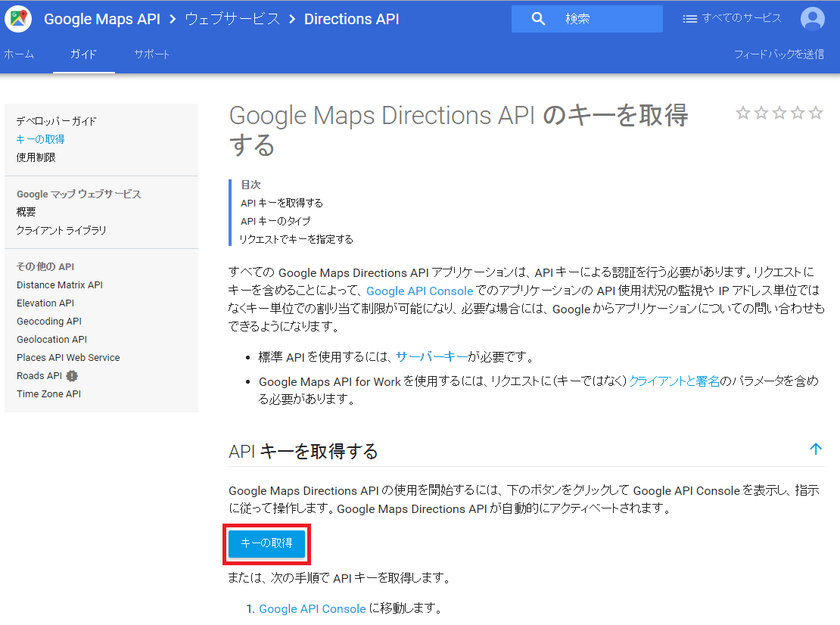Open Roads API sidebar link
Screen dimensions: 840x625
39,376
